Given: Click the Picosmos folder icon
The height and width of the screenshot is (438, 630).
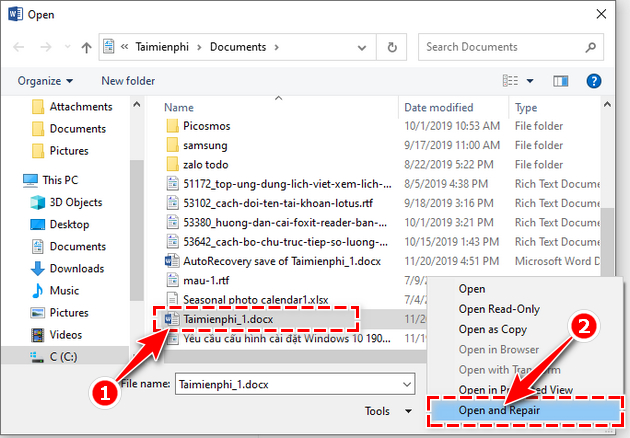Looking at the screenshot, I should pyautogui.click(x=172, y=126).
